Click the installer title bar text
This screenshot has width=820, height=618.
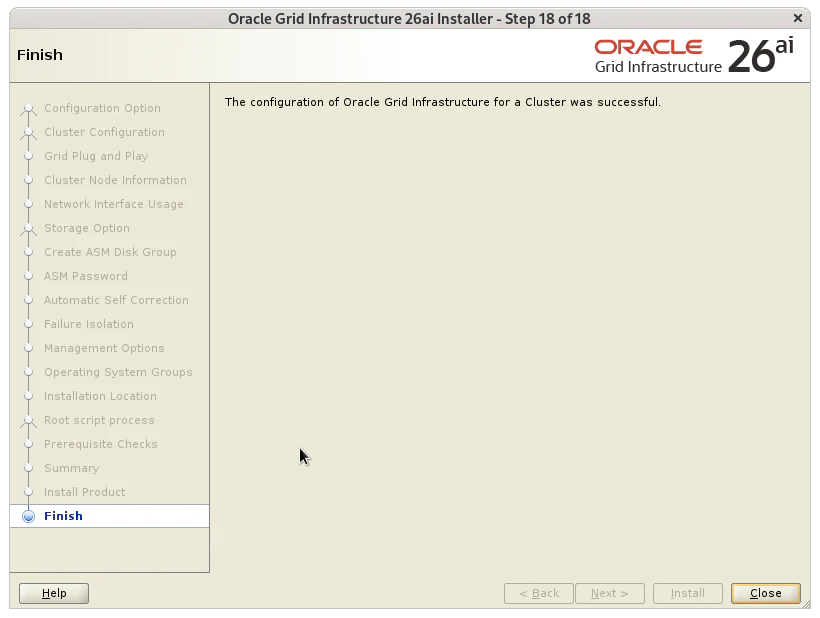pyautogui.click(x=409, y=19)
